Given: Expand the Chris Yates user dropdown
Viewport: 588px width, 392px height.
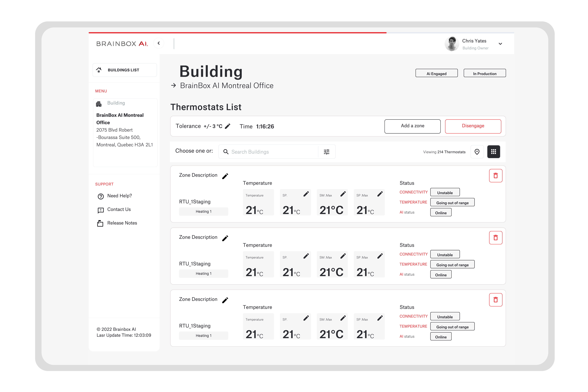Looking at the screenshot, I should [x=500, y=44].
